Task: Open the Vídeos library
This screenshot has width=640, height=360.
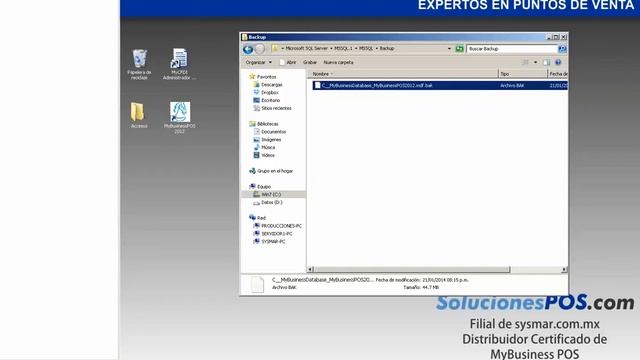Action: tap(268, 156)
